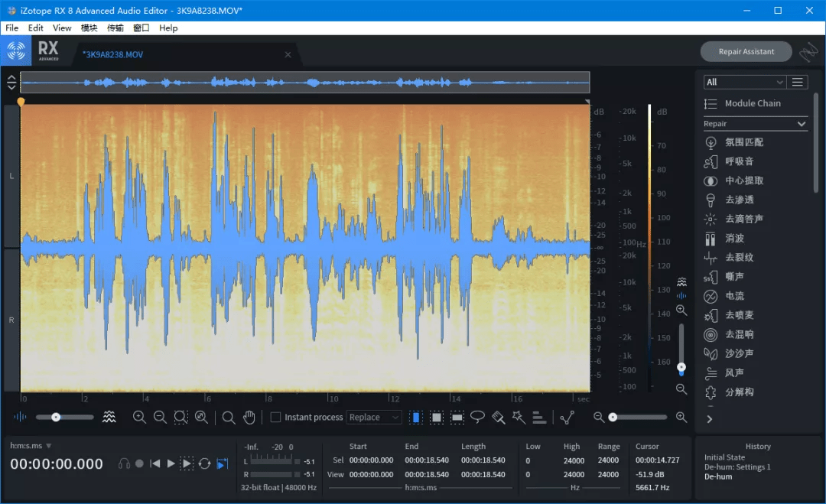This screenshot has width=826, height=504.
Task: Select the De-hum history entry
Action: [718, 476]
